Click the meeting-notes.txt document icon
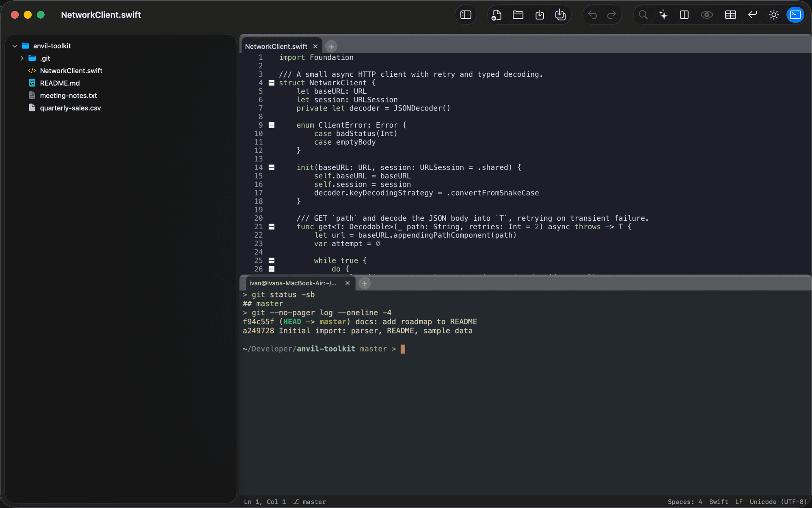This screenshot has width=812, height=508. point(32,96)
